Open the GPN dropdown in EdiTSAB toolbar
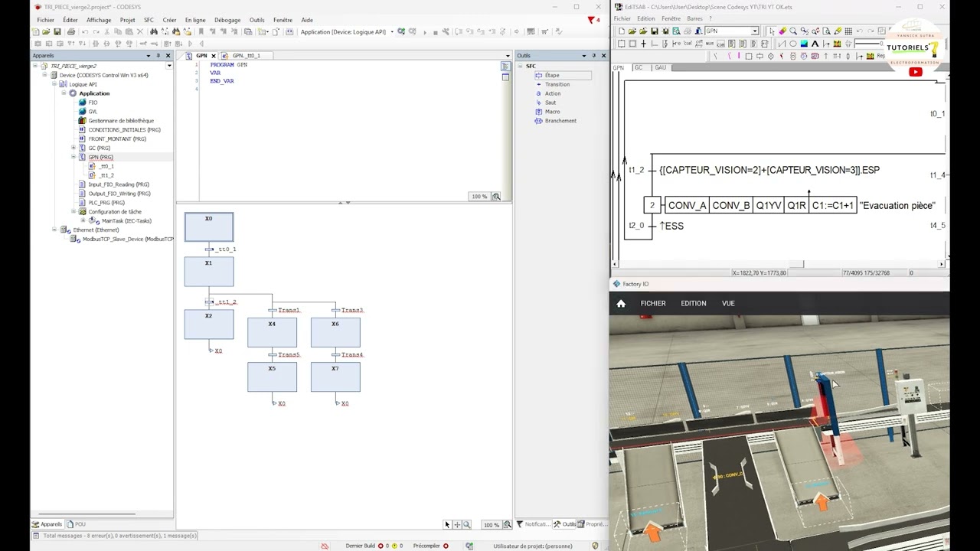980x551 pixels. pos(754,31)
